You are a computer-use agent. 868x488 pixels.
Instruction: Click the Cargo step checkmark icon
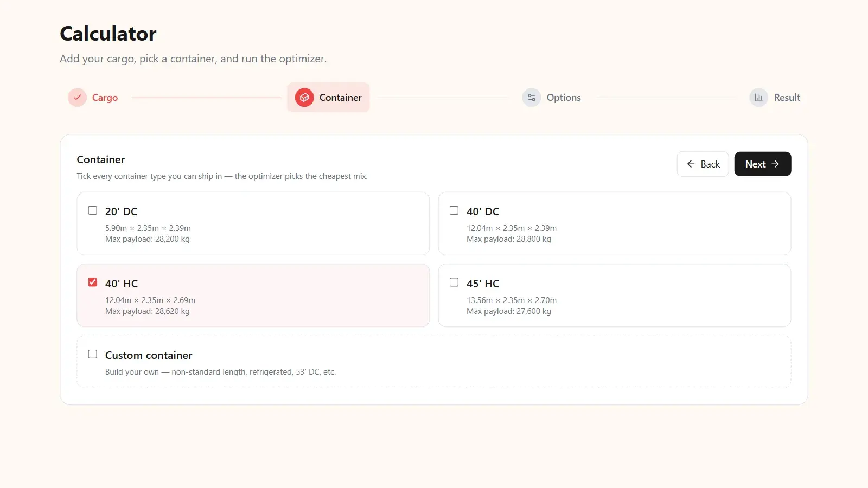77,98
